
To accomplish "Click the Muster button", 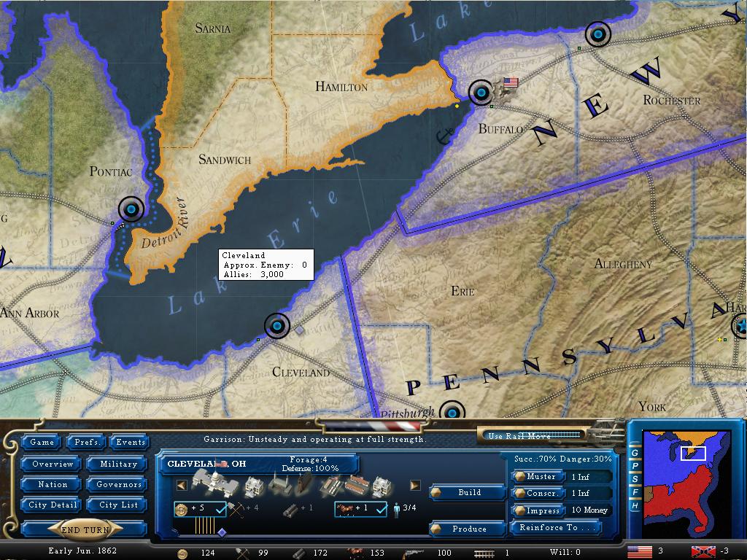I will pos(539,476).
